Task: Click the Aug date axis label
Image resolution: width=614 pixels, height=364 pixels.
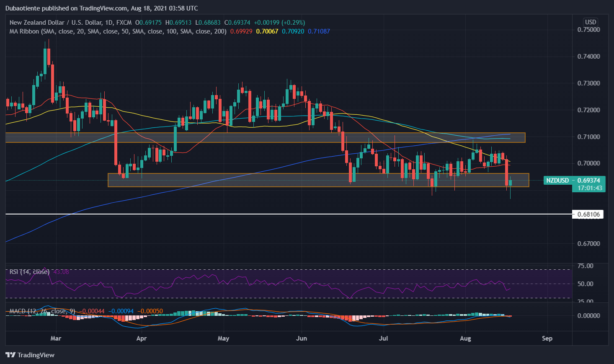Action: click(x=466, y=338)
